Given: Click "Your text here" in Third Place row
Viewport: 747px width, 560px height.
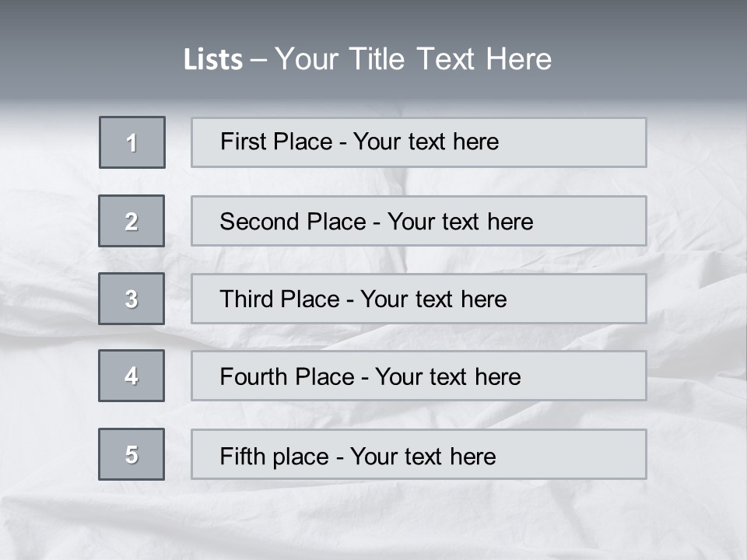Looking at the screenshot, I should click(433, 299).
